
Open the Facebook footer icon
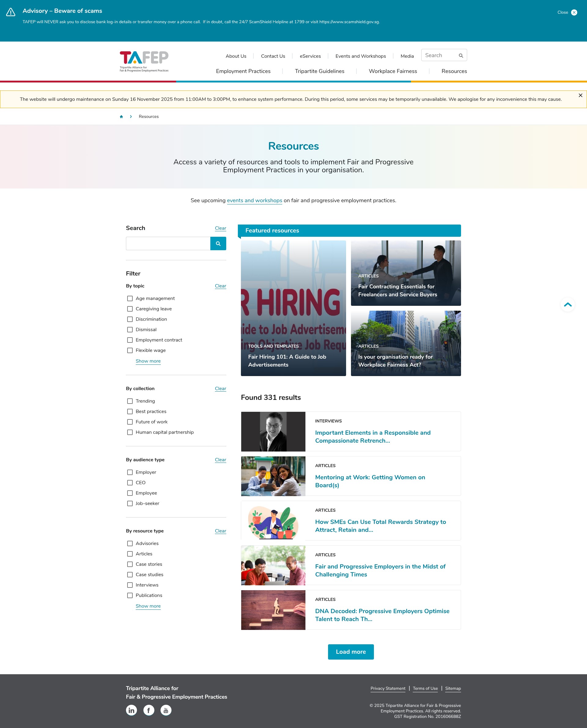point(149,710)
